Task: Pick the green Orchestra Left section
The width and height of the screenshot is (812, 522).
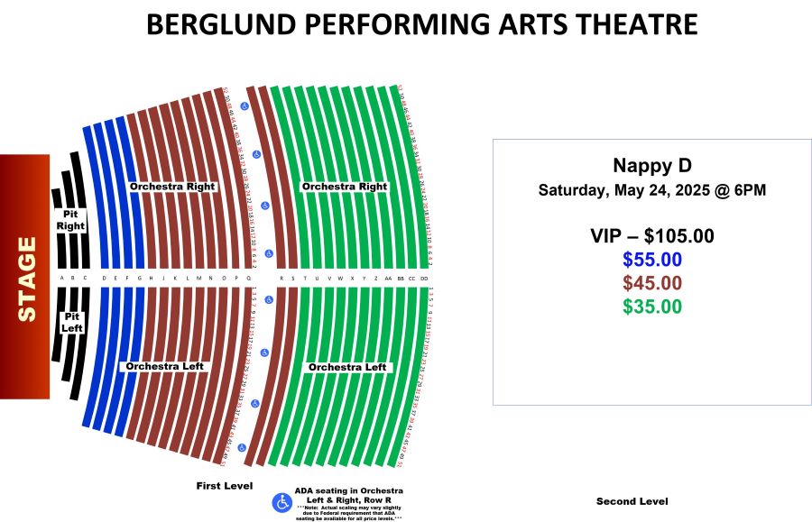Action: [347, 367]
